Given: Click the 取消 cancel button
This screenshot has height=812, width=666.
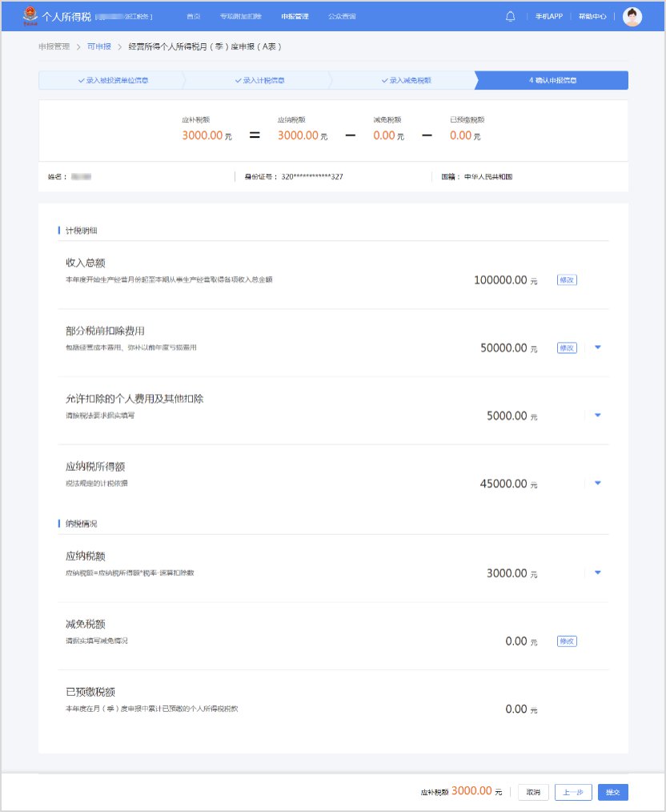Looking at the screenshot, I should pos(533,792).
